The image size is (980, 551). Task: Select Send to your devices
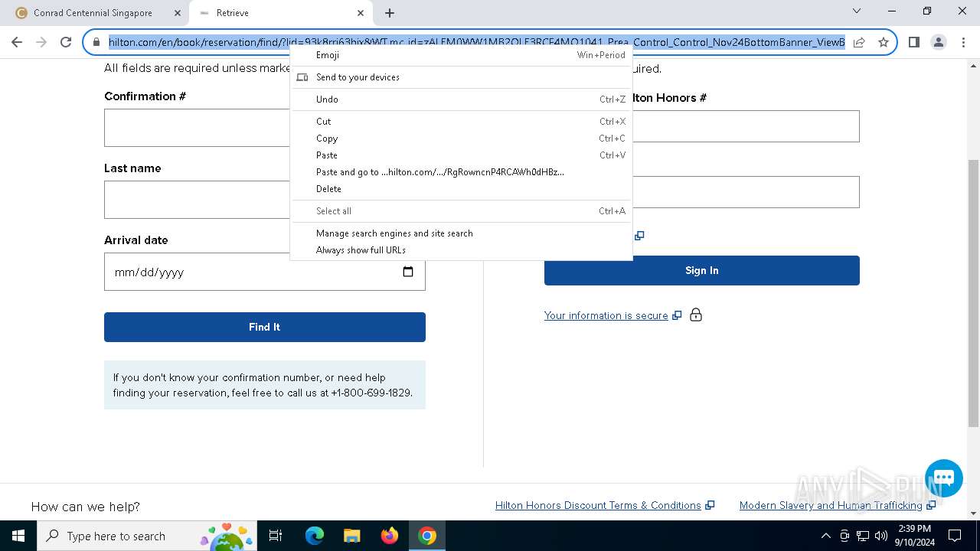click(461, 77)
